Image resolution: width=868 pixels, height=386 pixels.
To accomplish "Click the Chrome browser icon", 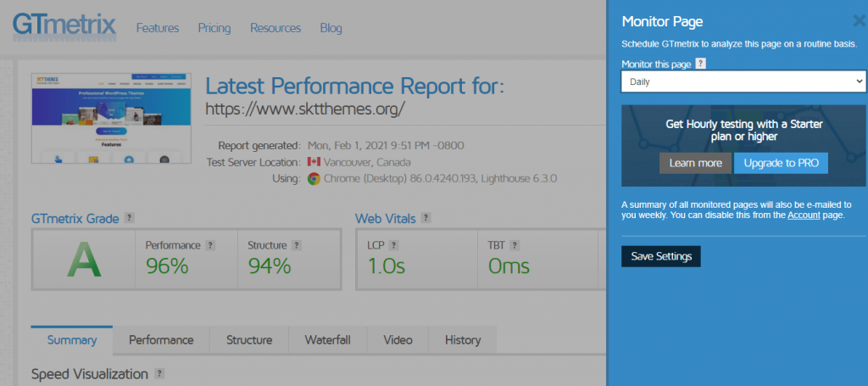I will click(314, 179).
